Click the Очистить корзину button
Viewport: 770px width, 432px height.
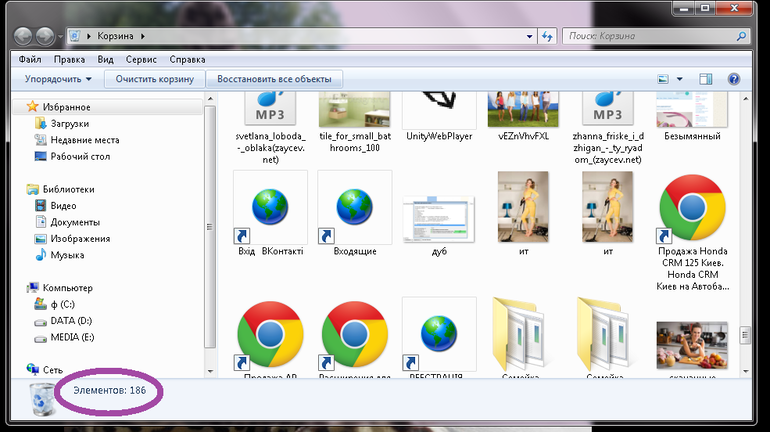point(155,79)
